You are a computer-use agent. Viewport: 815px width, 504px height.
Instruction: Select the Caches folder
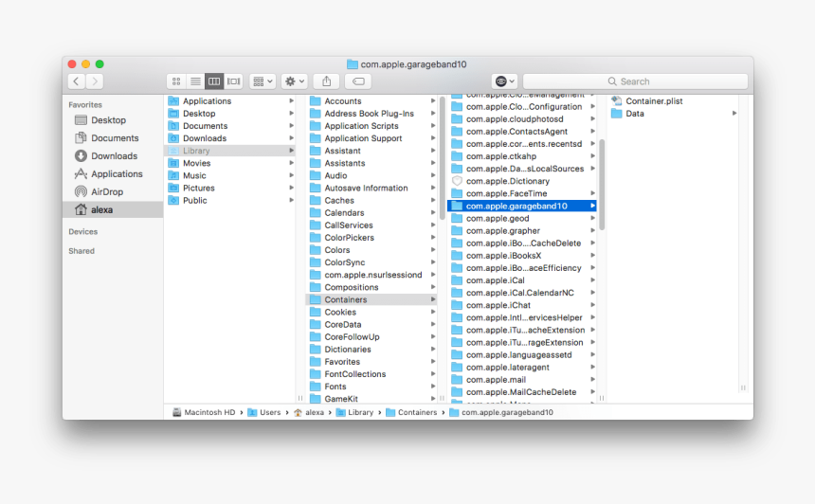click(x=371, y=201)
